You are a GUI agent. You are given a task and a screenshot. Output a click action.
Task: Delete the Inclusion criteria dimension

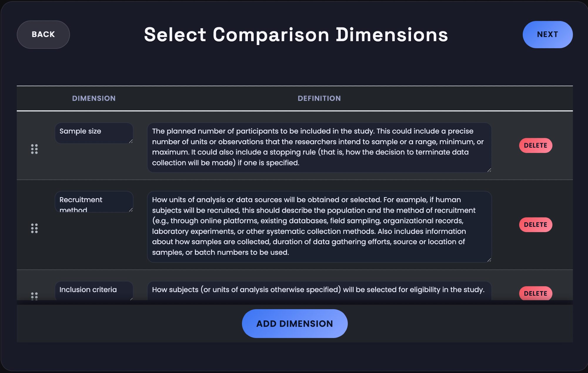[x=535, y=293]
